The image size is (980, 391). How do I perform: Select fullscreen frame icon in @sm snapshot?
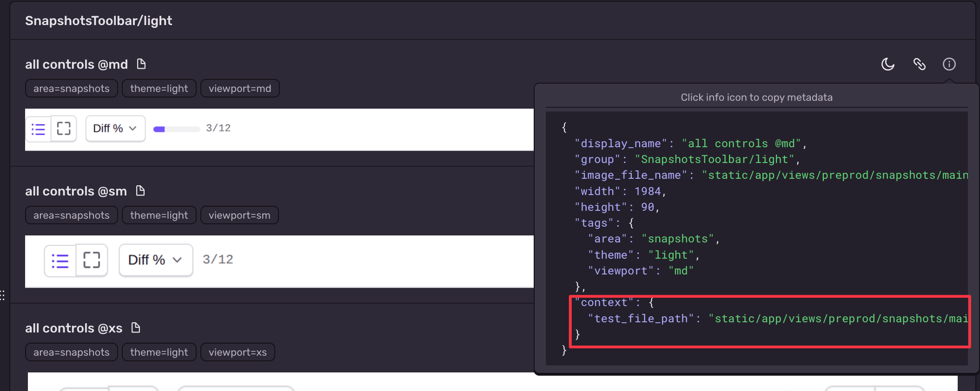click(x=92, y=261)
